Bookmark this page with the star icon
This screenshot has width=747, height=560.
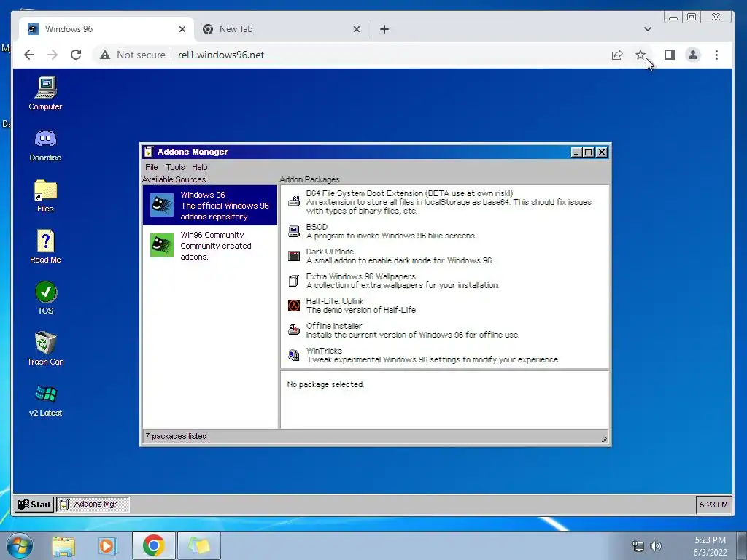point(640,55)
